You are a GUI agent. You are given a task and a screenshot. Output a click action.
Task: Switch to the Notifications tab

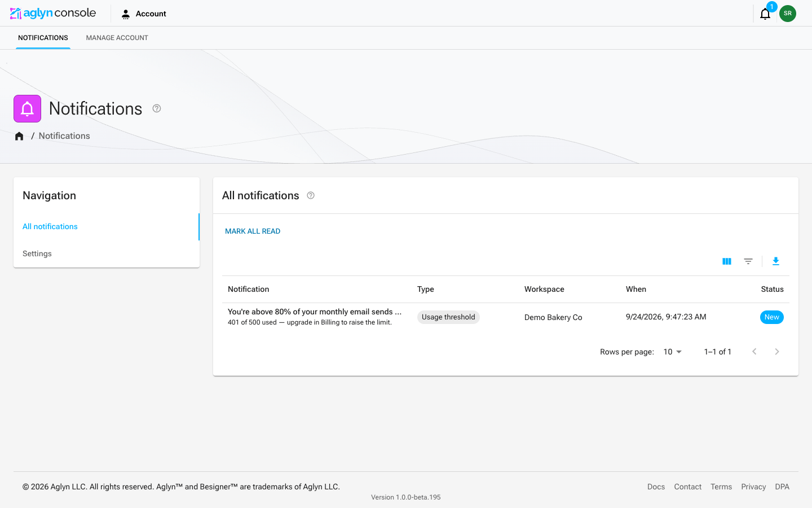coord(43,38)
